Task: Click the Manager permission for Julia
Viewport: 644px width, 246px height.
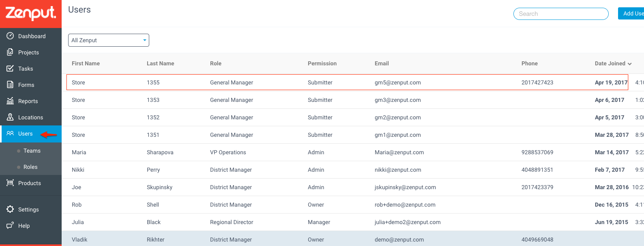Action: pos(319,222)
